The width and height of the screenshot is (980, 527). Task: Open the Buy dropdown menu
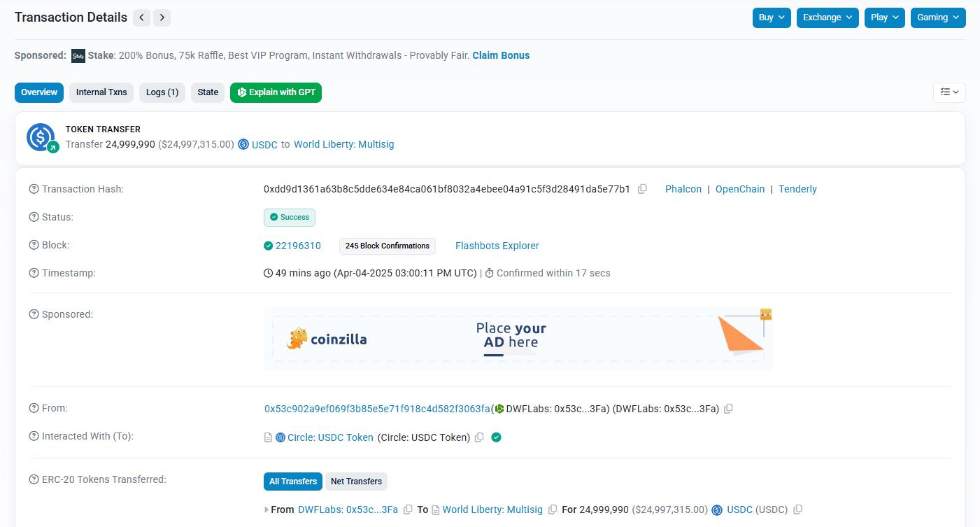[772, 17]
